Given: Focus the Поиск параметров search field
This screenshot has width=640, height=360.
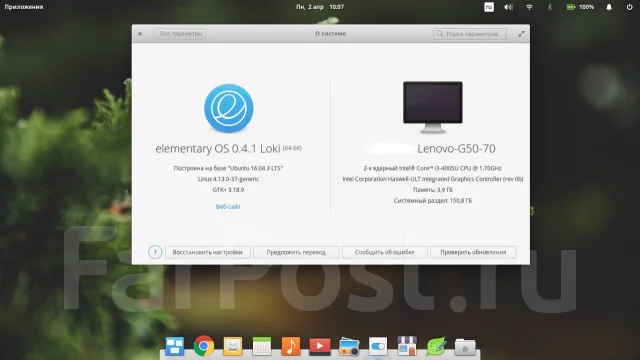Looking at the screenshot, I should coord(470,34).
